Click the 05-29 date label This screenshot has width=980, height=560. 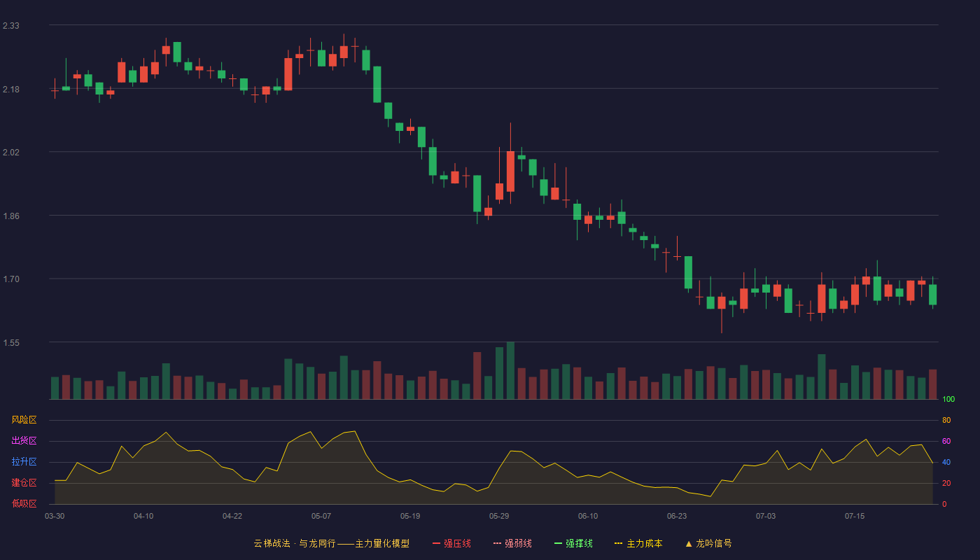tap(499, 516)
